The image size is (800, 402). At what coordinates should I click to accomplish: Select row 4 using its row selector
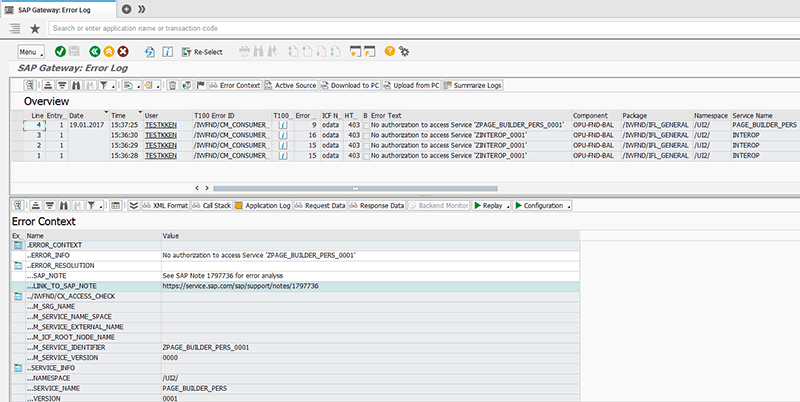17,125
